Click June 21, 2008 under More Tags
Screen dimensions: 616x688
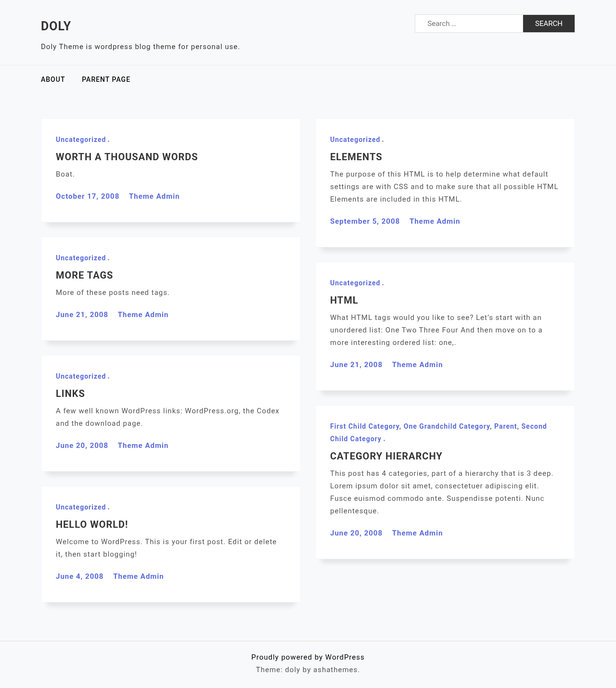pyautogui.click(x=82, y=315)
